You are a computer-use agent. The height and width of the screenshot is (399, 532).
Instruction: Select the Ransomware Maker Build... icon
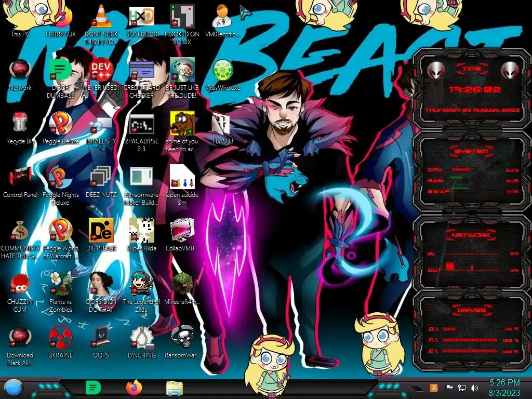pos(142,186)
